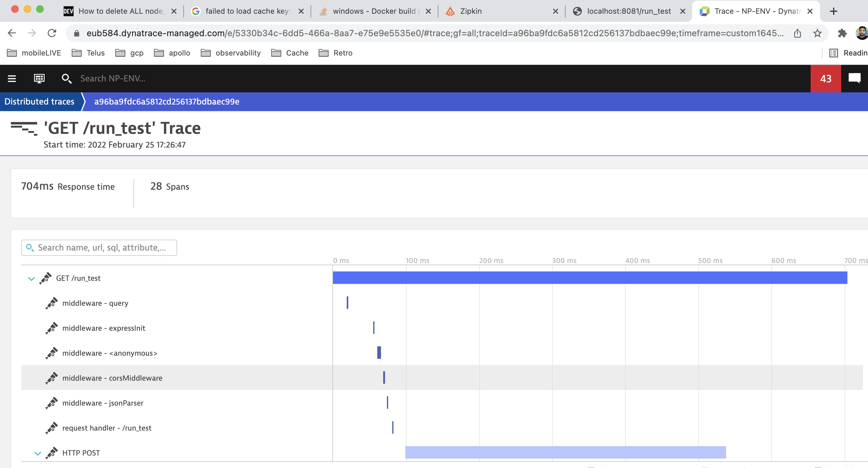Click the share icon in address bar
Viewport: 868px width, 468px height.
coord(797,33)
